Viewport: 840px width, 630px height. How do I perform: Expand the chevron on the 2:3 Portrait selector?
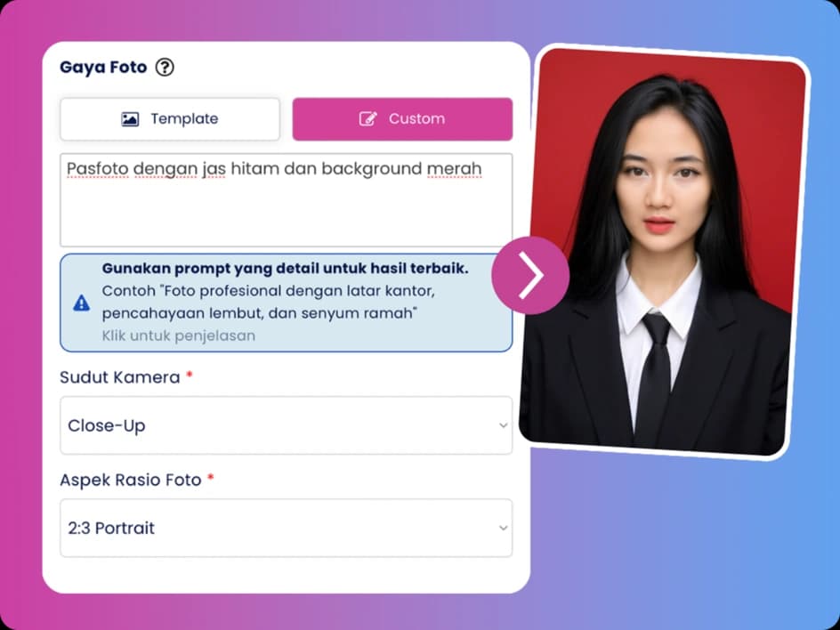pyautogui.click(x=503, y=528)
